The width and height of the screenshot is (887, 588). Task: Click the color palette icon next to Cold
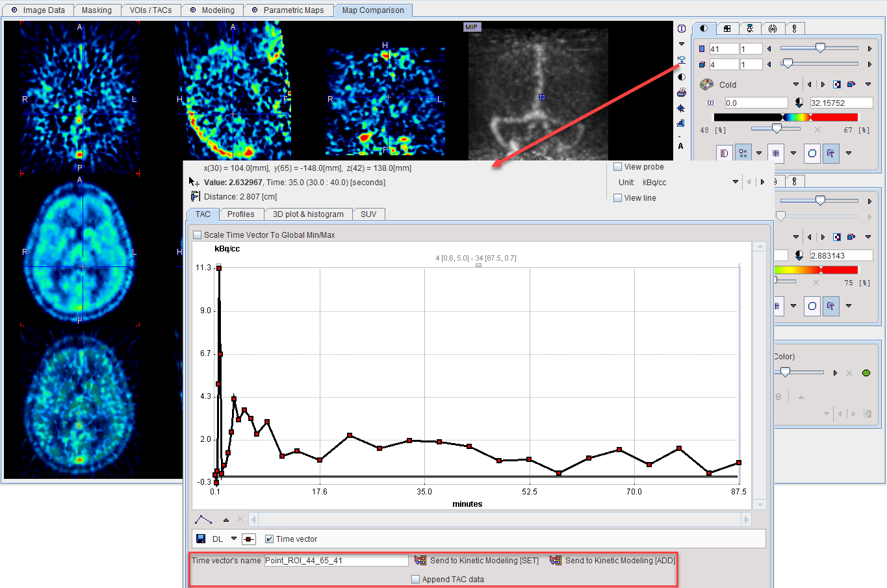[x=706, y=84]
